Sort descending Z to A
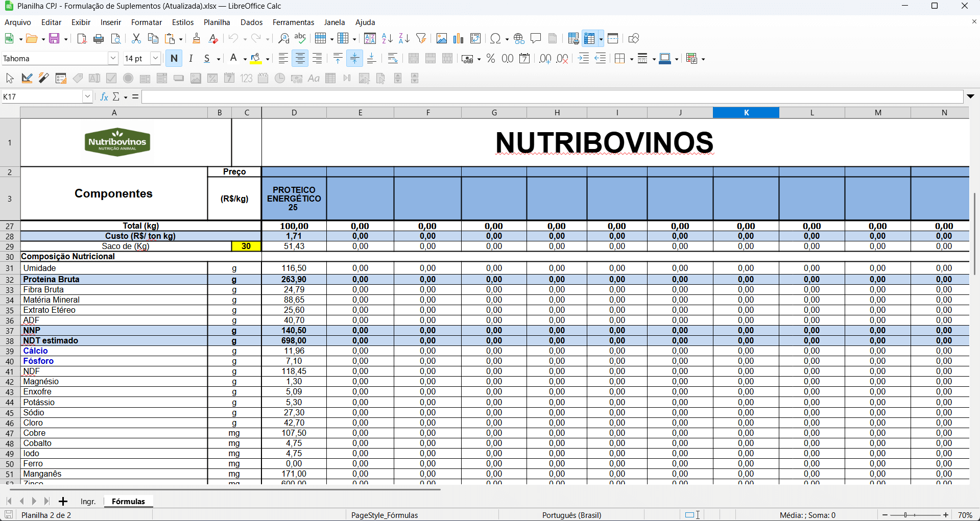Screen dimensions: 980x521 pyautogui.click(x=404, y=39)
